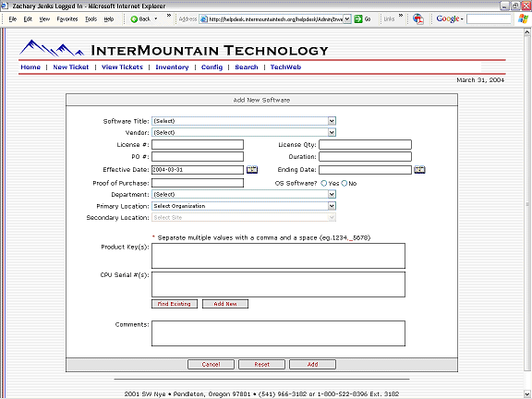The width and height of the screenshot is (532, 399).
Task: Open the View Tickets link
Action: (122, 67)
